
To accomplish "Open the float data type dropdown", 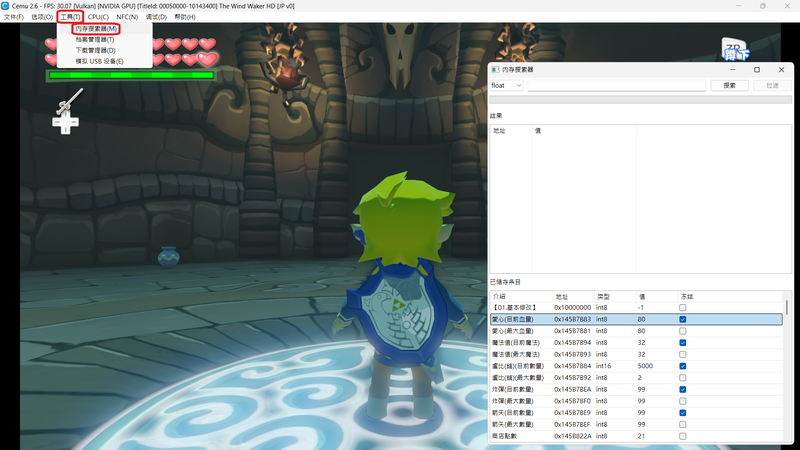I will [x=506, y=85].
